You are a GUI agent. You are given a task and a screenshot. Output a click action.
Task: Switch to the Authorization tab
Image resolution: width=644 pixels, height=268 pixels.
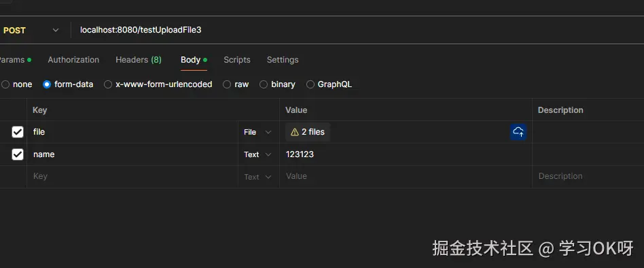[x=73, y=60]
